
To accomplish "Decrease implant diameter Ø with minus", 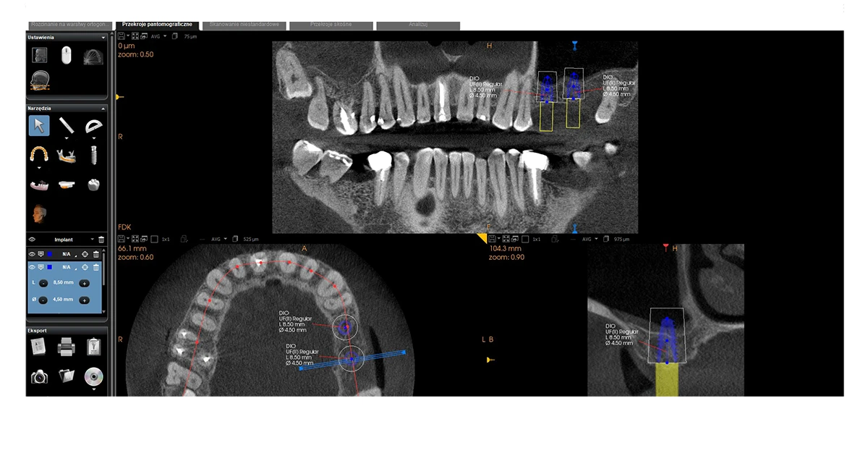I will [x=43, y=300].
